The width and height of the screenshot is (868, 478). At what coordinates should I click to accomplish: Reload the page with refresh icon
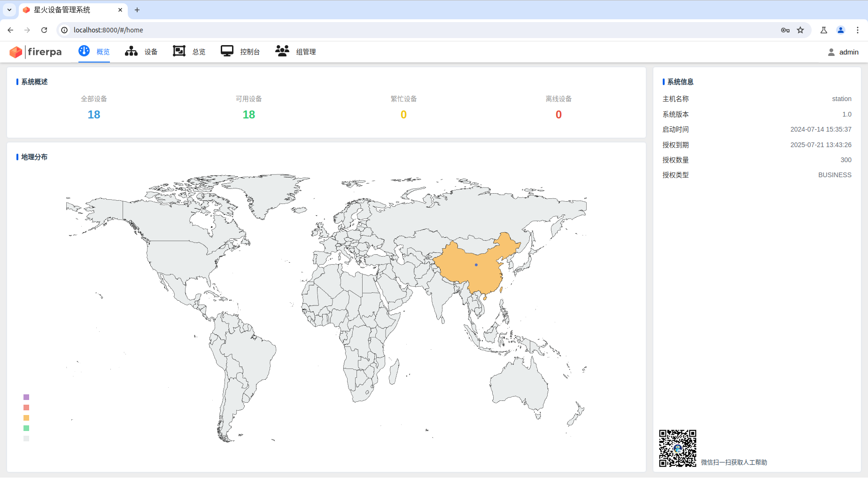[x=44, y=30]
